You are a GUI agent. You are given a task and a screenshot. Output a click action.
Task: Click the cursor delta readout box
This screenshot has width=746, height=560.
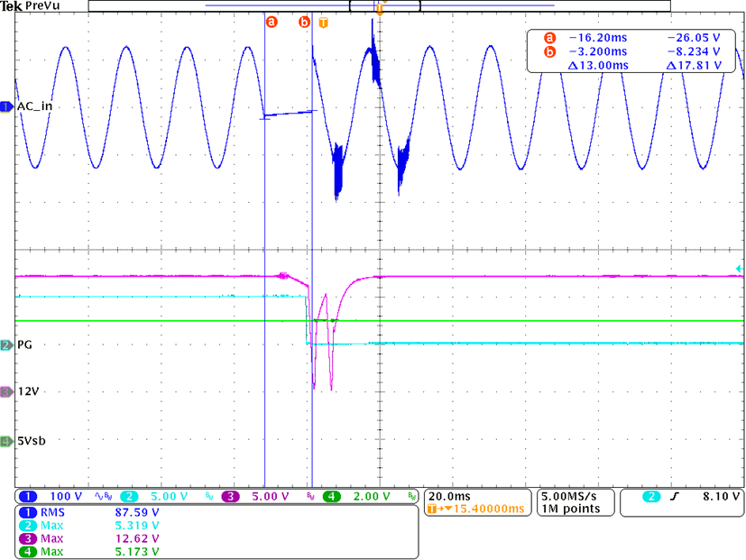point(632,52)
